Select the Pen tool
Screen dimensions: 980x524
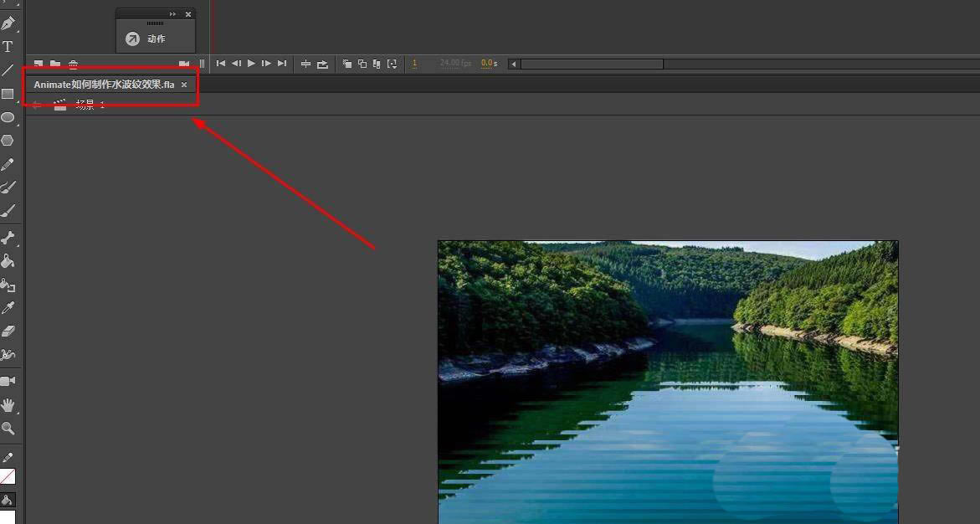coord(8,23)
